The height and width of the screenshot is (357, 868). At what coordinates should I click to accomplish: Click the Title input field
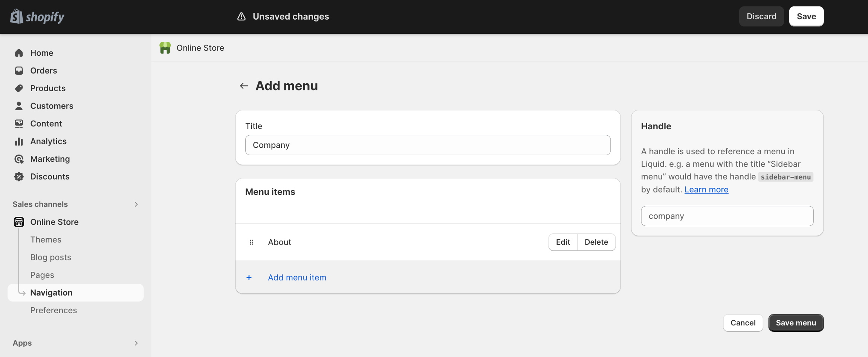pos(428,145)
